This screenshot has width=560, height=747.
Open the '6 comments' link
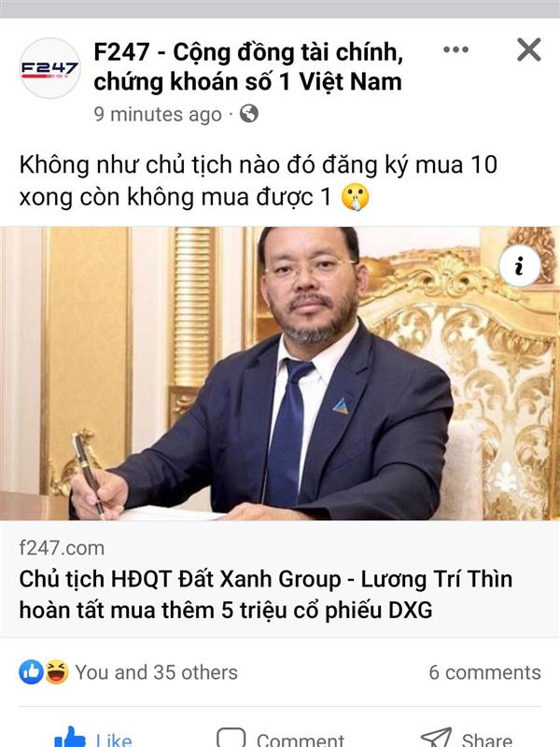(x=484, y=672)
